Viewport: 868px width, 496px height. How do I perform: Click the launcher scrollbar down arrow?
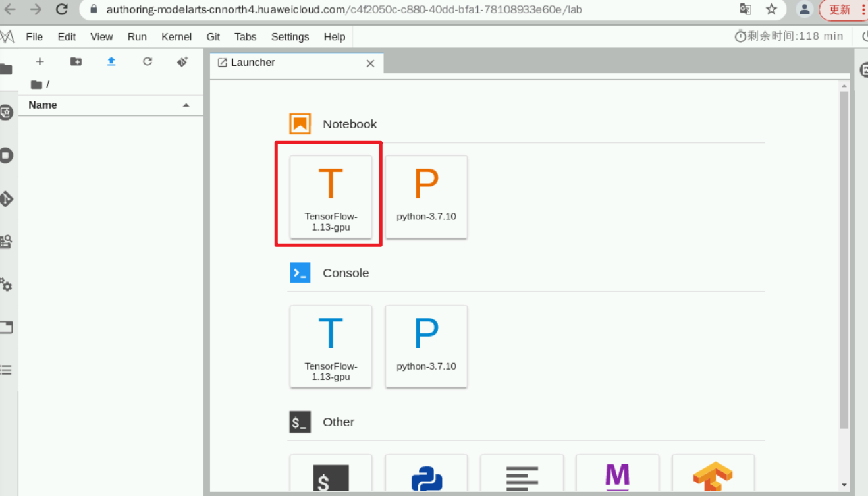point(844,485)
